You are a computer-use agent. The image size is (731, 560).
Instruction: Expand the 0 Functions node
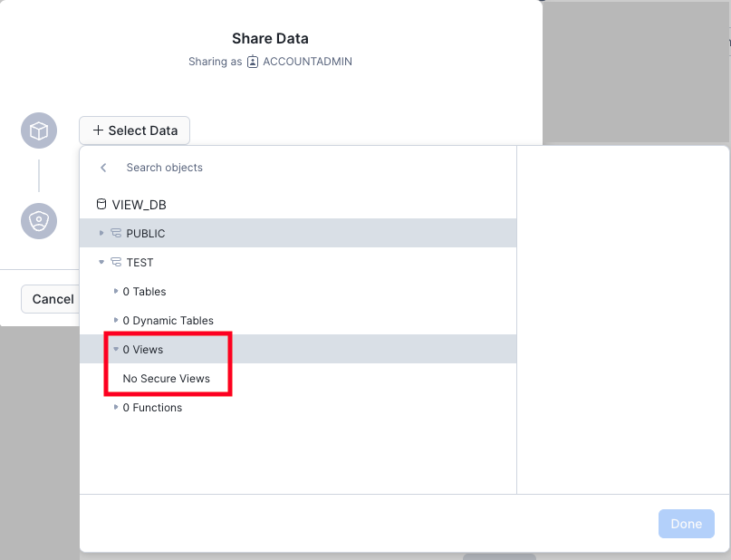click(116, 407)
